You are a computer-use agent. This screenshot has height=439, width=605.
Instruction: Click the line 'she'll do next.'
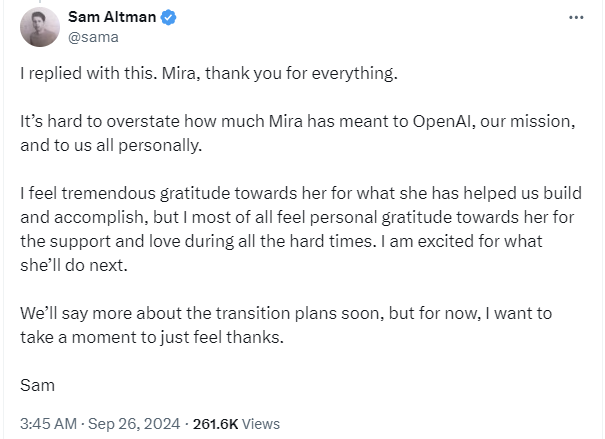tap(74, 265)
